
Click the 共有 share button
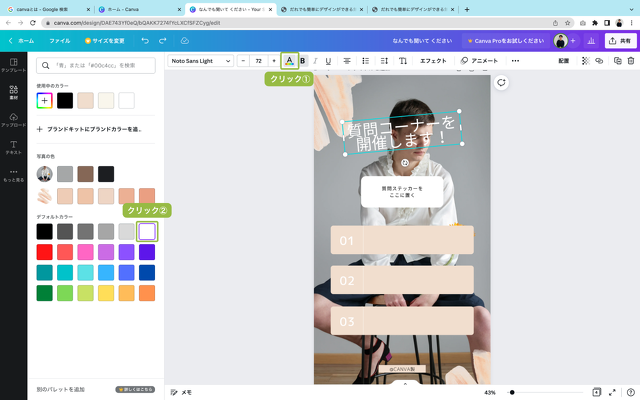[620, 41]
